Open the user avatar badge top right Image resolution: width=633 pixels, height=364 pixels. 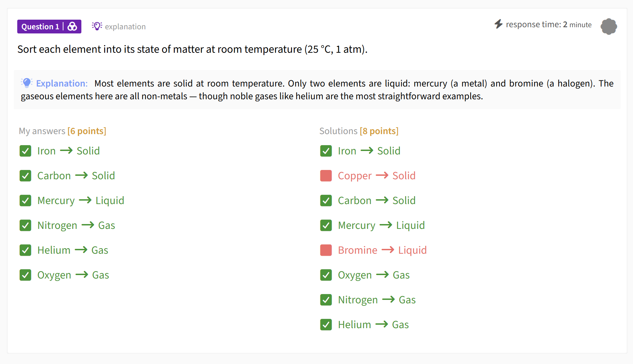point(609,26)
